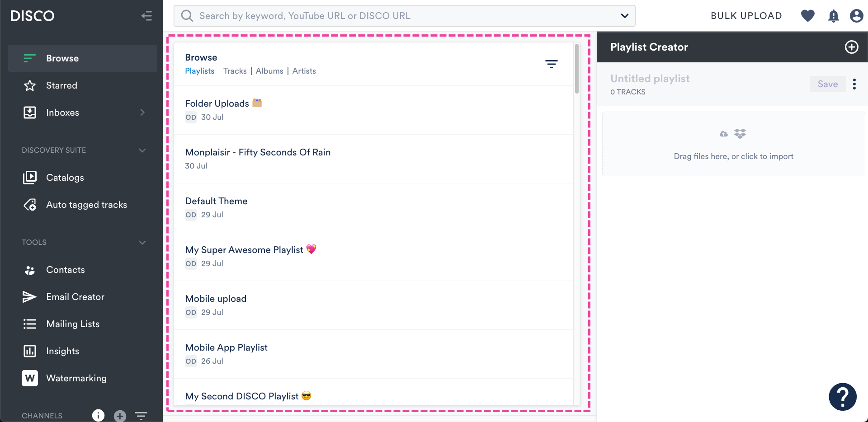
Task: Switch to the Tracks tab
Action: (x=235, y=71)
